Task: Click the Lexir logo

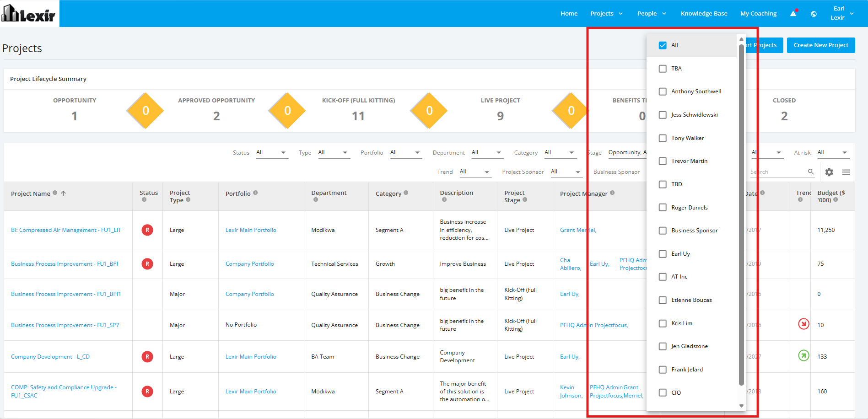Action: (29, 14)
